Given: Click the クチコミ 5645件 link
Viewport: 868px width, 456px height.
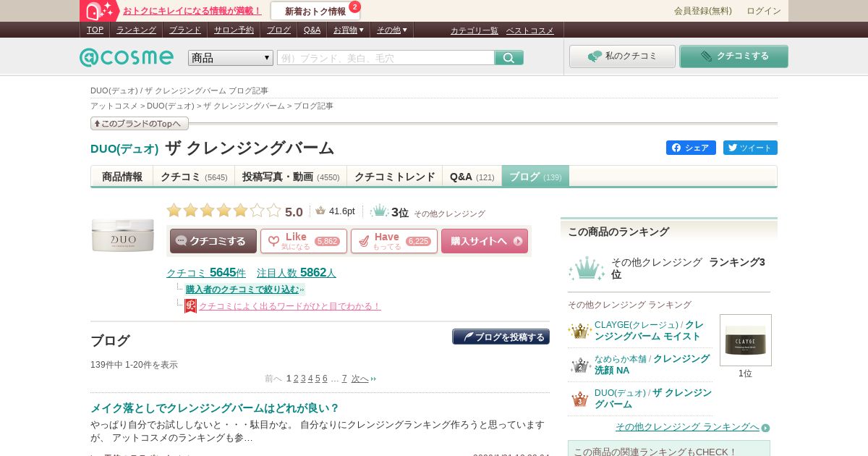Looking at the screenshot, I should [206, 273].
